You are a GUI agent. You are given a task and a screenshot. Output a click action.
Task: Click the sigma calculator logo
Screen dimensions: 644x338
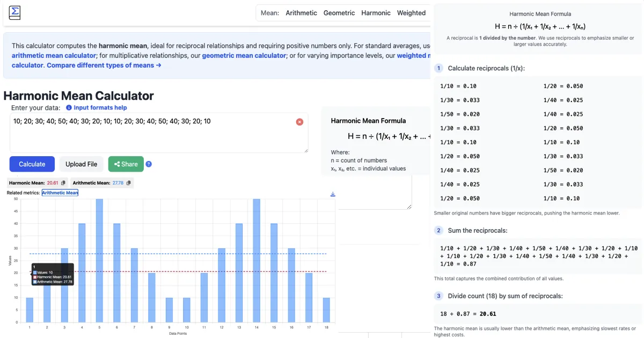(14, 12)
